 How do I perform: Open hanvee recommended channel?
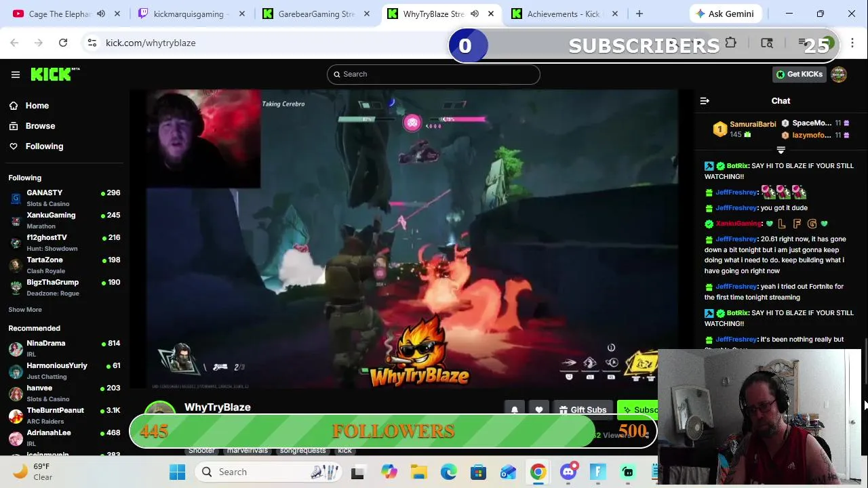tap(65, 393)
